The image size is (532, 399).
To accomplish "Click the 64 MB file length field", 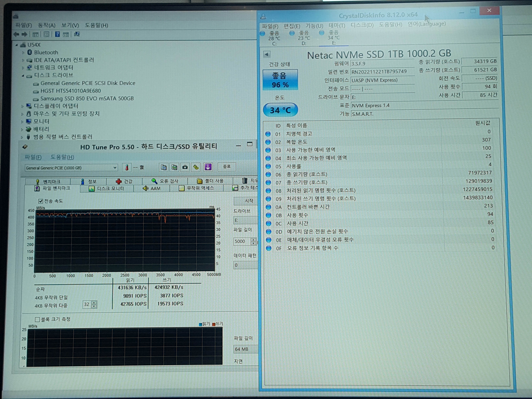I will 246,349.
